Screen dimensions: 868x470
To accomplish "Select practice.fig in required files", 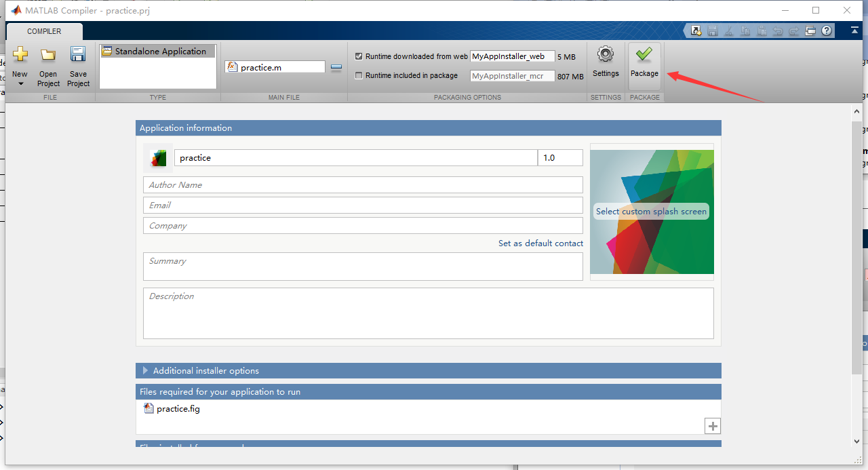I will tap(172, 409).
